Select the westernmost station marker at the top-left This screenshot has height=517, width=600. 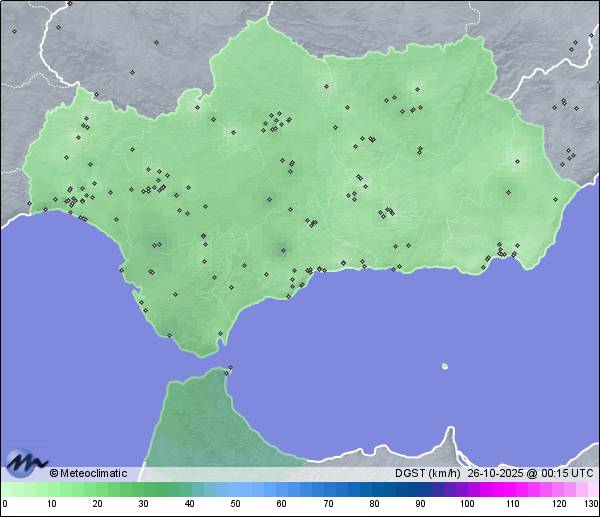tap(14, 31)
